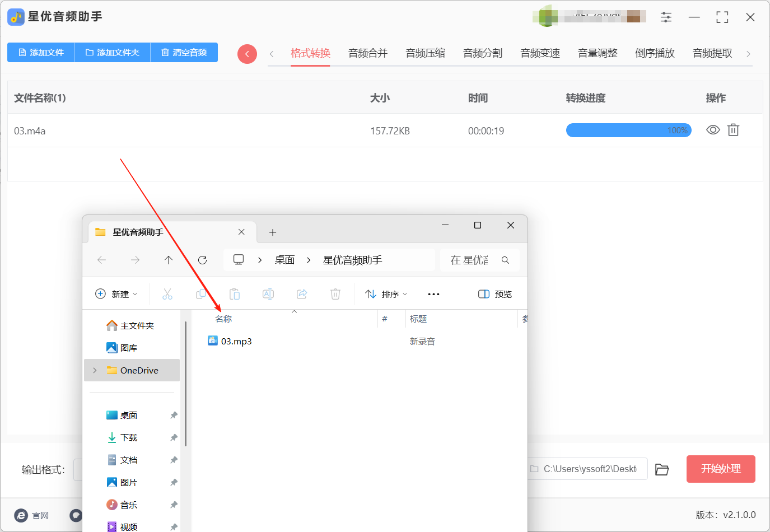Open the 新建 dropdown in Explorer

click(116, 294)
